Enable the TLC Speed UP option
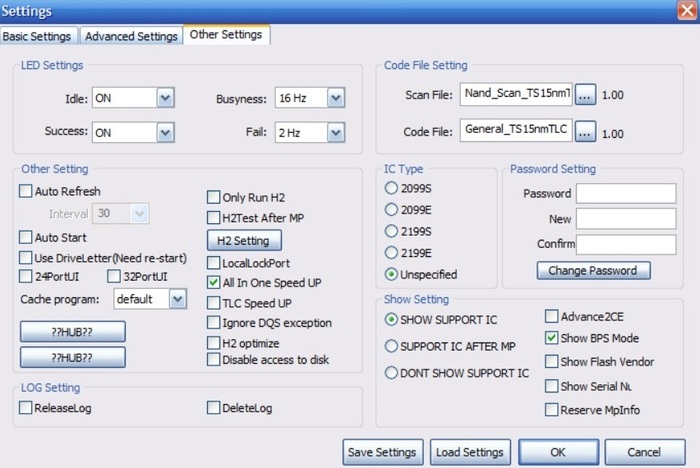Screen dimensions: 700x468 click(213, 303)
